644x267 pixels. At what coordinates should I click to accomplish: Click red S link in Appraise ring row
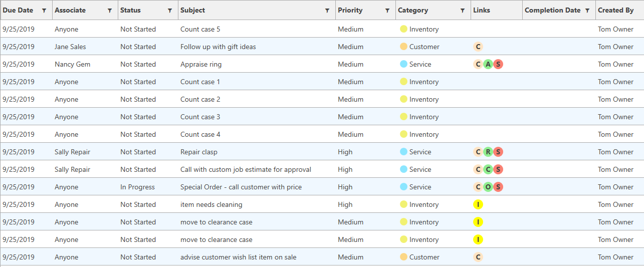[x=498, y=64]
